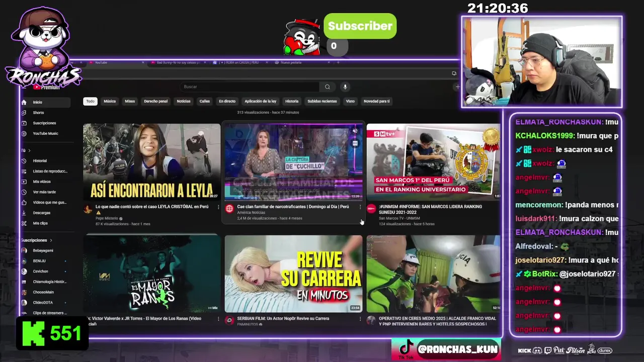This screenshot has width=644, height=362.
Task: Select the En directo filter chip
Action: click(227, 101)
